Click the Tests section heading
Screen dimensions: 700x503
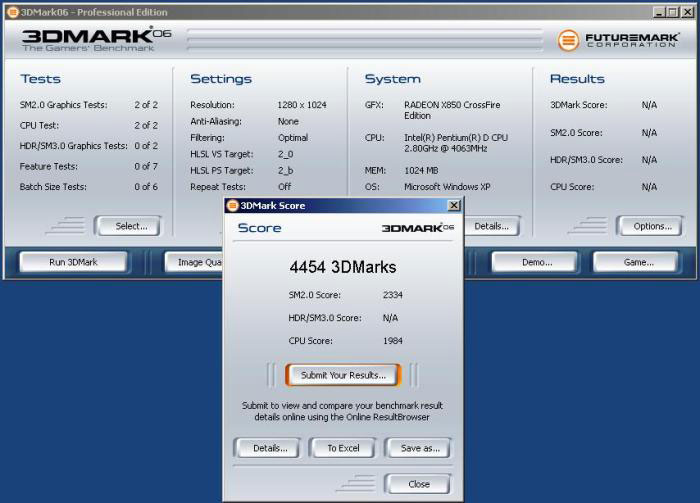click(x=41, y=79)
